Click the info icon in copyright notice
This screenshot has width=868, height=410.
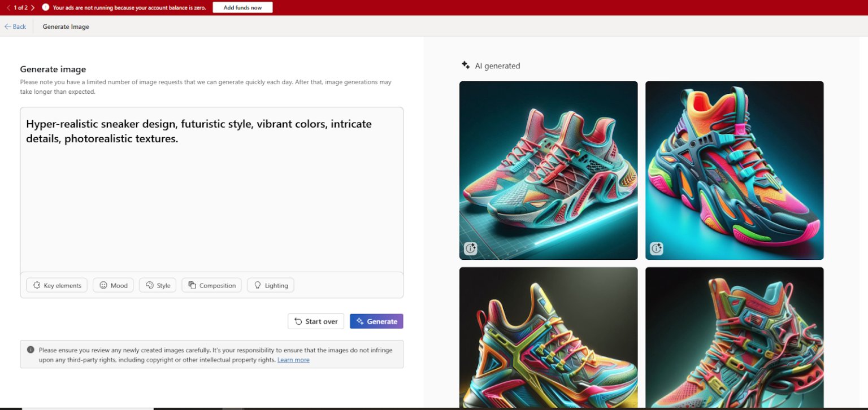(31, 350)
